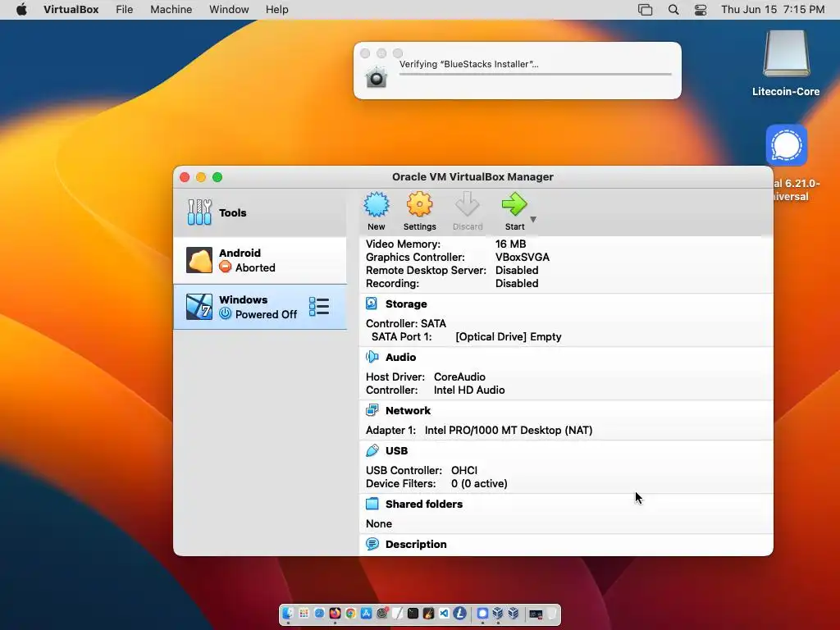840x630 pixels.
Task: Open the USB section heading
Action: (x=396, y=450)
